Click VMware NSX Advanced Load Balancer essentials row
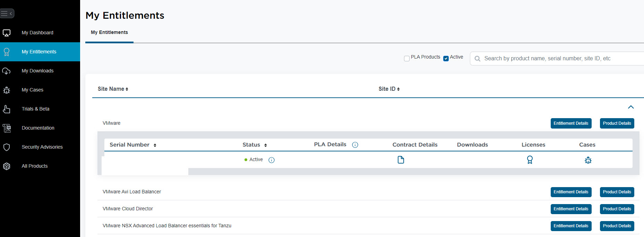Image resolution: width=644 pixels, height=237 pixels. [167, 226]
